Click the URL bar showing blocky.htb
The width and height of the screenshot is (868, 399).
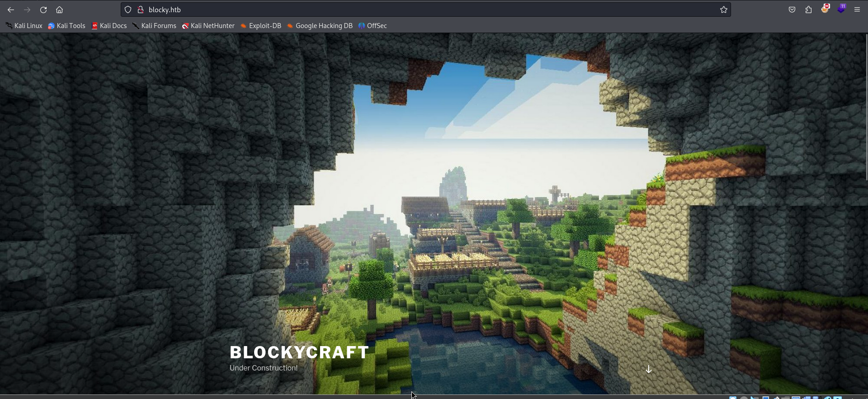(407, 9)
